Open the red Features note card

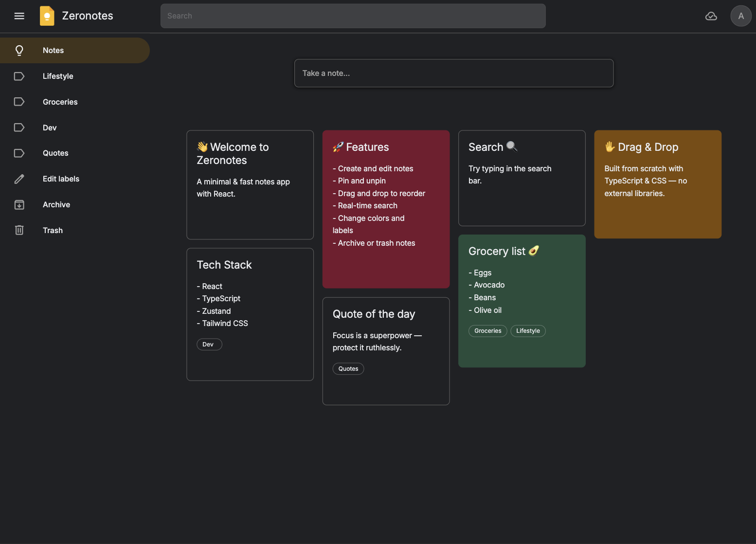point(386,209)
